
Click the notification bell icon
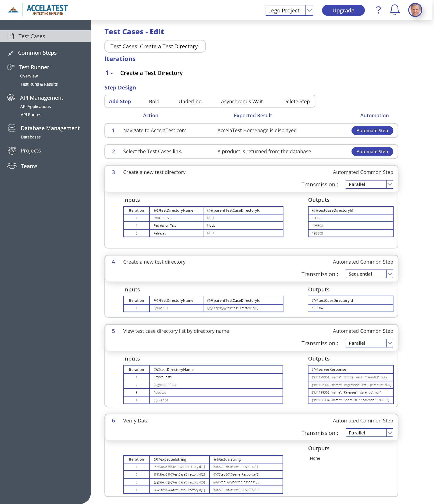(394, 9)
